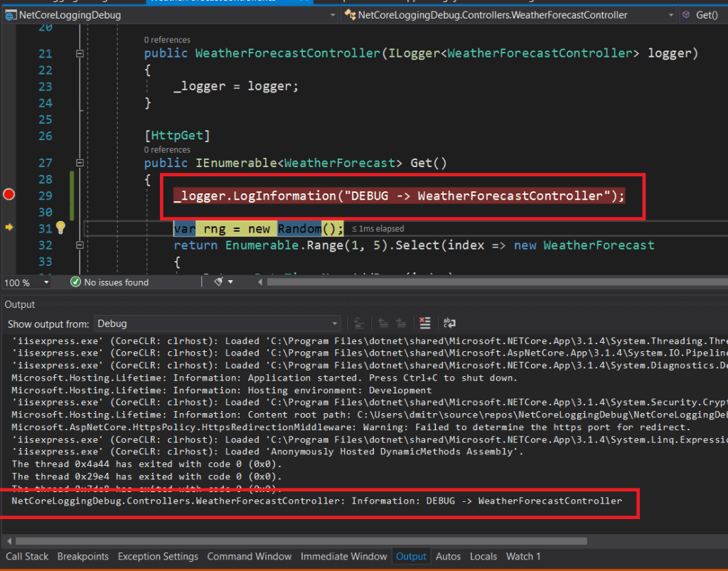728x571 pixels.
Task: Open the NetCoreLoggingDebug project dropdown
Action: tap(169, 15)
